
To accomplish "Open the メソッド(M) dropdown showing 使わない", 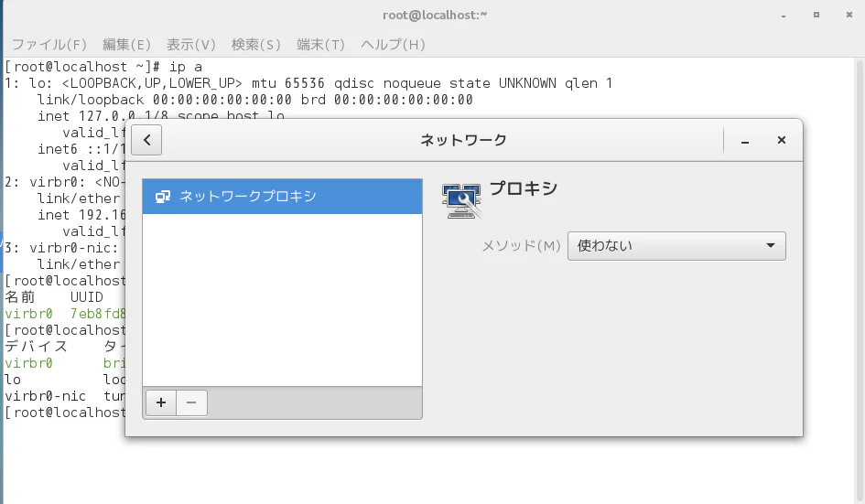I will pyautogui.click(x=676, y=246).
